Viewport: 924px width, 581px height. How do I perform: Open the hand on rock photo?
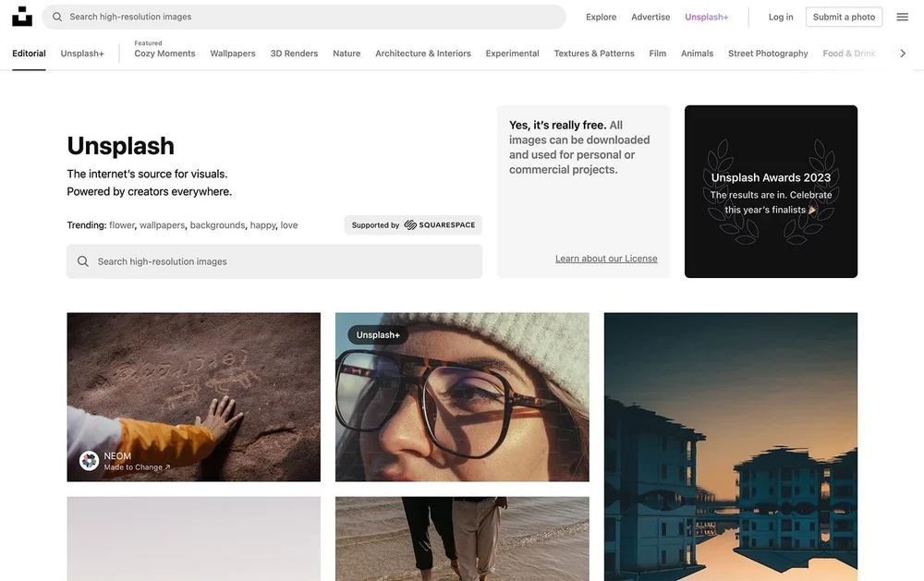[x=193, y=397]
